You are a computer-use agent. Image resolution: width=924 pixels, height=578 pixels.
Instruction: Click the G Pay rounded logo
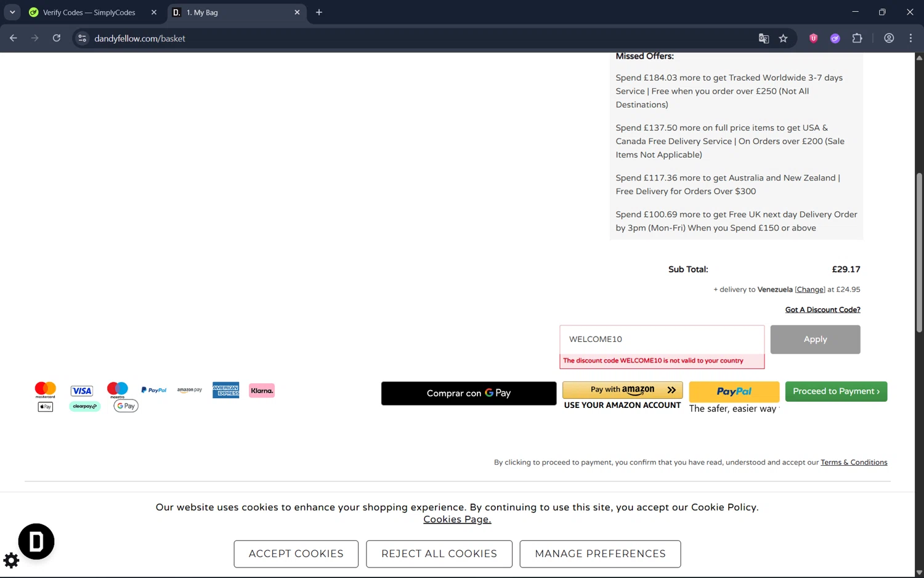(x=126, y=406)
